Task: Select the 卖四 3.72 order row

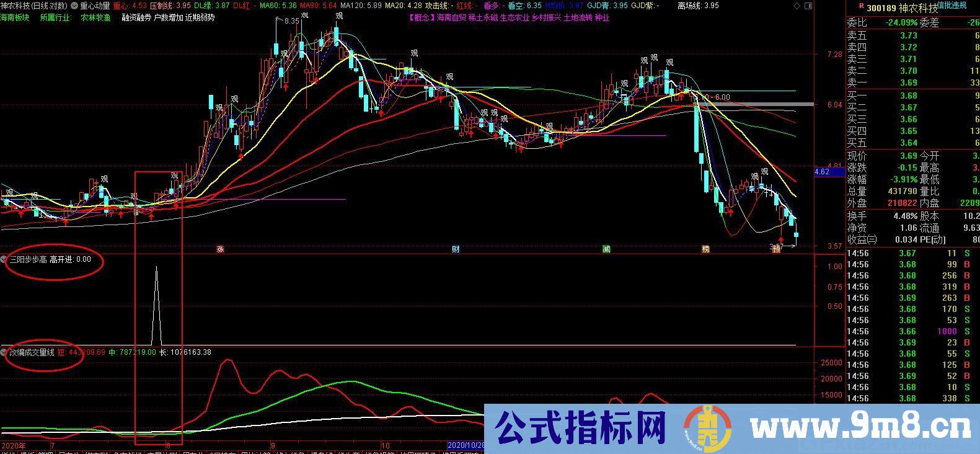Action: click(x=913, y=47)
